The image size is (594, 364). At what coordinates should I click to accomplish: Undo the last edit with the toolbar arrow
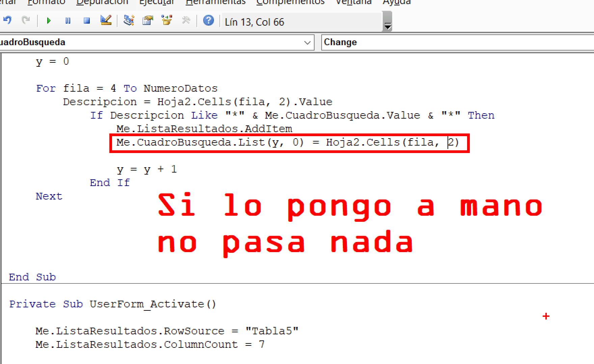click(7, 21)
